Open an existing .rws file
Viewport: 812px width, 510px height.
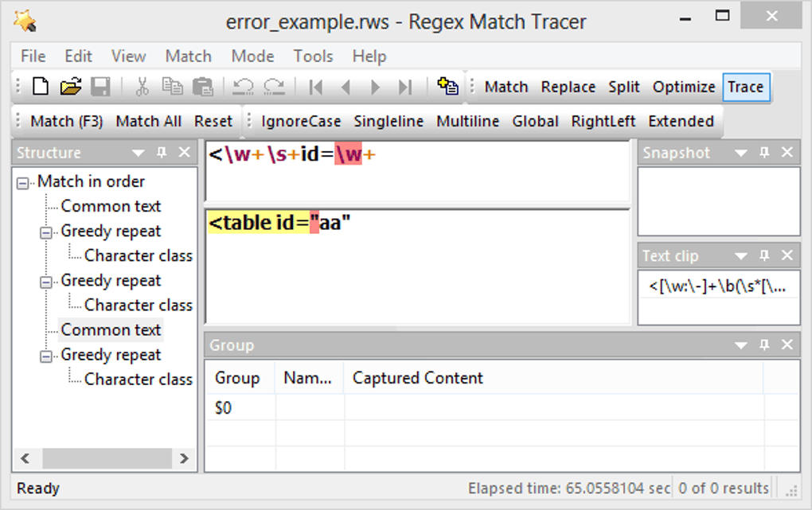70,87
